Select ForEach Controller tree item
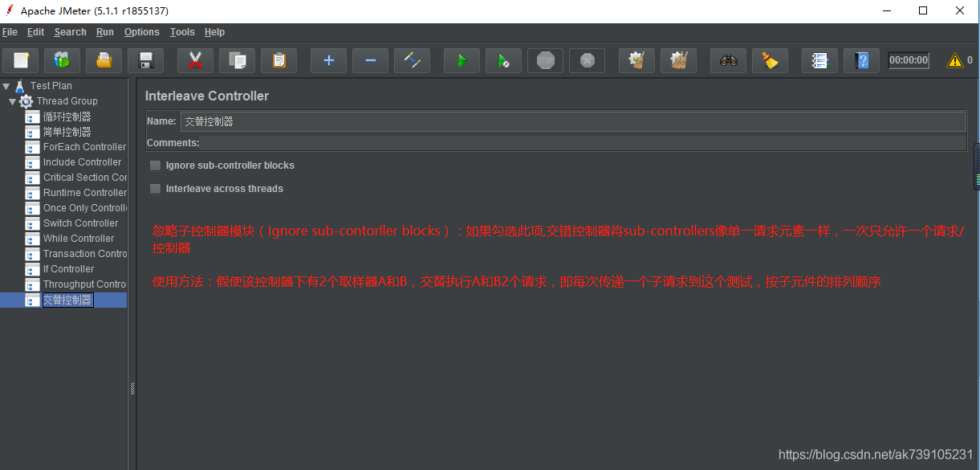 (84, 147)
